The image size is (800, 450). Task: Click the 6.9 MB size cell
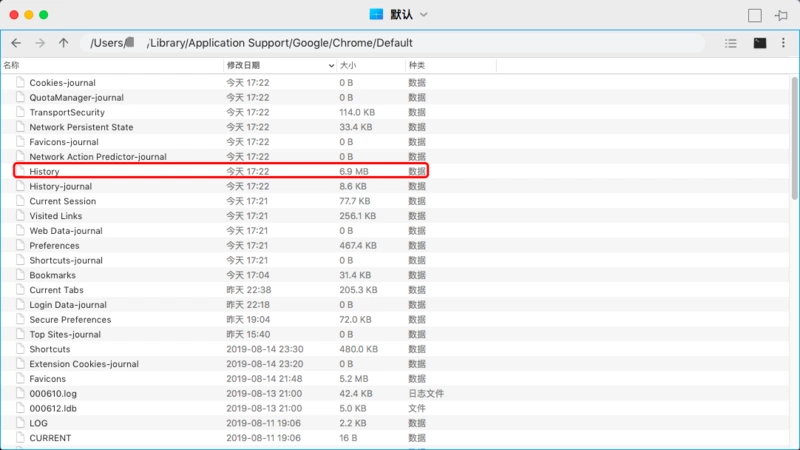tap(354, 171)
